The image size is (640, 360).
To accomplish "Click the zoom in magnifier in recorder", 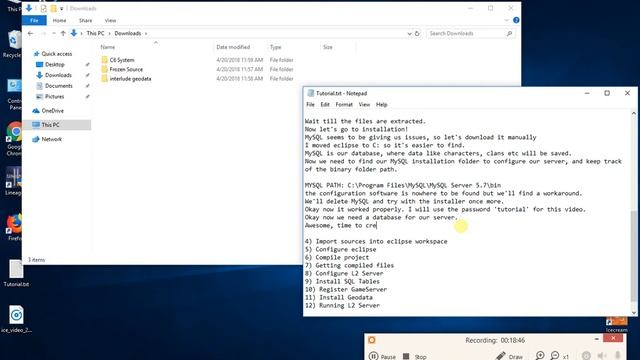I will [540, 356].
